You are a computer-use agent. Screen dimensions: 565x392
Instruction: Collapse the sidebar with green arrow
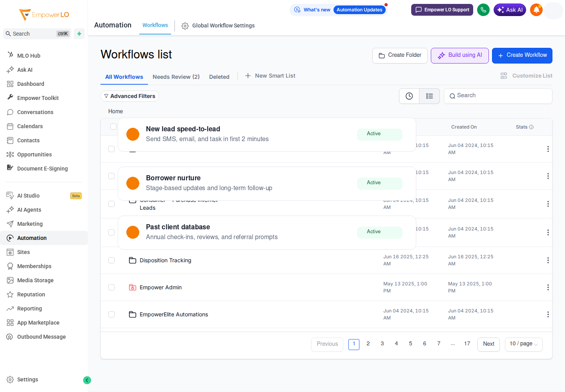click(x=87, y=380)
